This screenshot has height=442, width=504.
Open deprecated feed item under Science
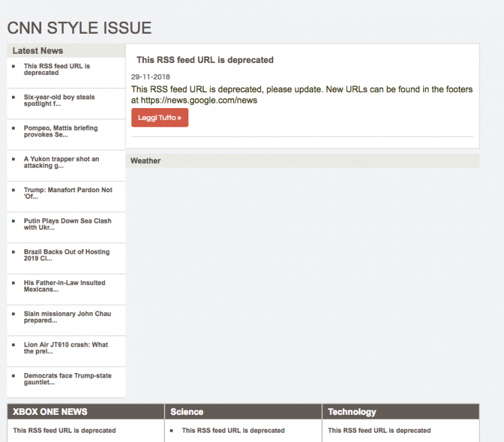(x=233, y=431)
